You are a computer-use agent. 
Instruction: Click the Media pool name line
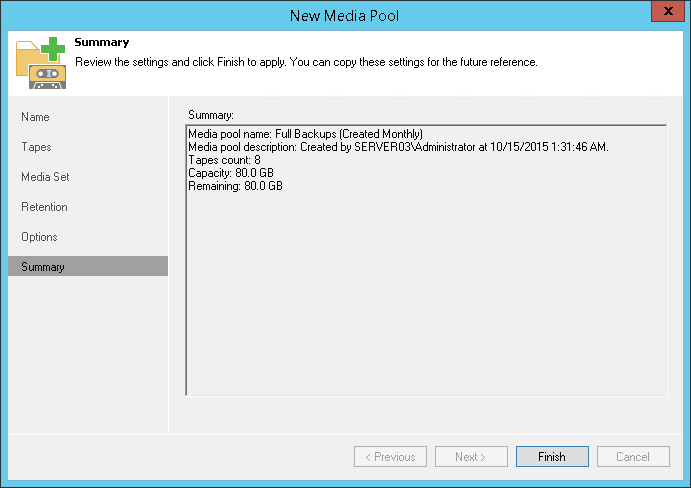(307, 135)
